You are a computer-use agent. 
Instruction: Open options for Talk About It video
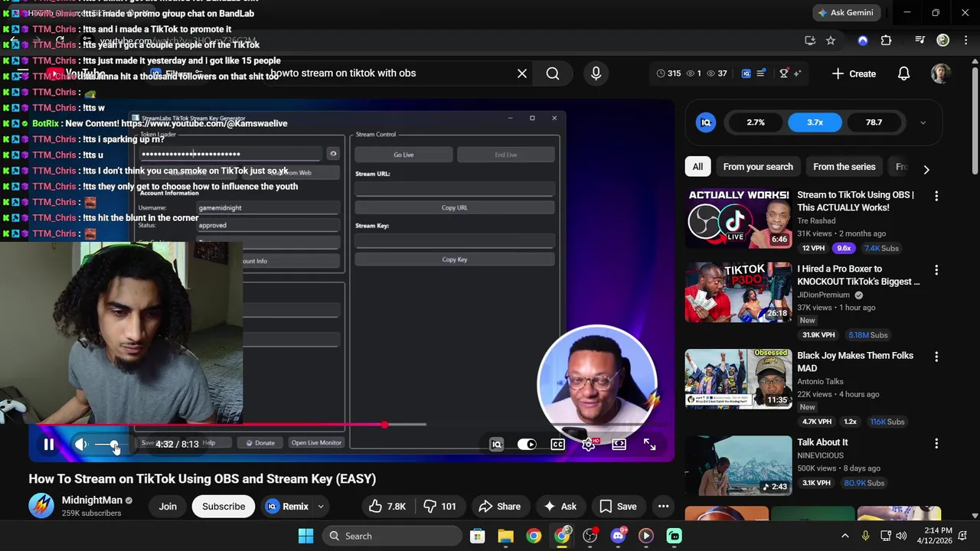936,443
